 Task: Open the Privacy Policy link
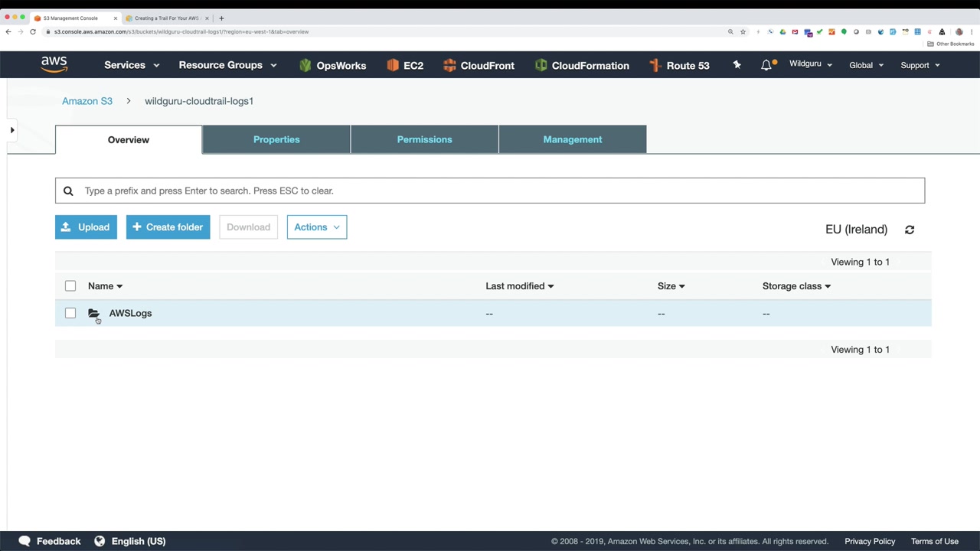(870, 541)
